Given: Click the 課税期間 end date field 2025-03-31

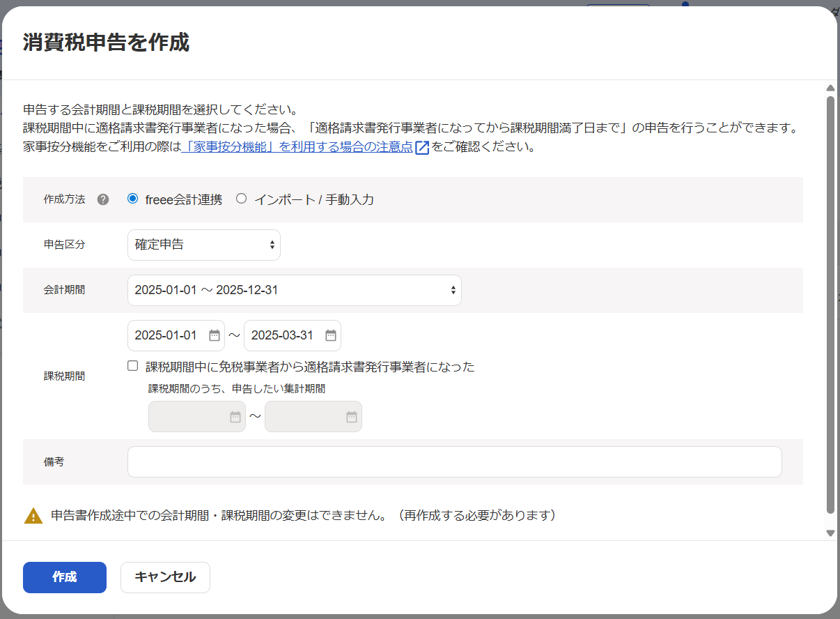Looking at the screenshot, I should coord(293,335).
